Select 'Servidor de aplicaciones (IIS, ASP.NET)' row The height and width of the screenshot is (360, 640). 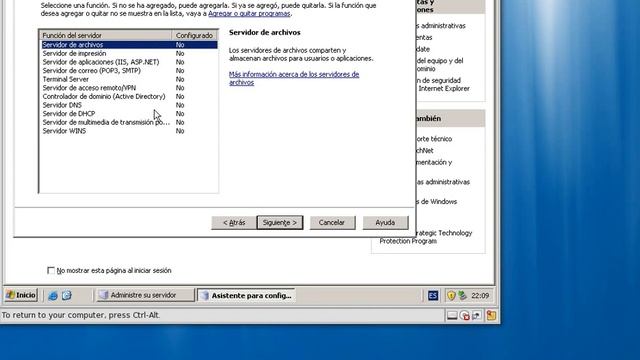click(129, 62)
